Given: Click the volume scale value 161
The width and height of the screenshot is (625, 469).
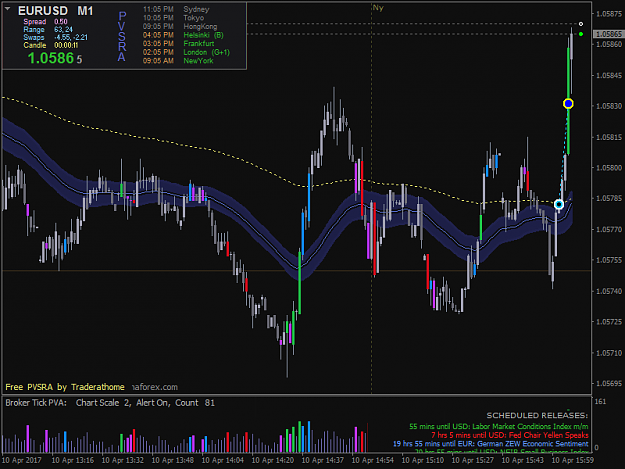Looking at the screenshot, I should tap(600, 402).
